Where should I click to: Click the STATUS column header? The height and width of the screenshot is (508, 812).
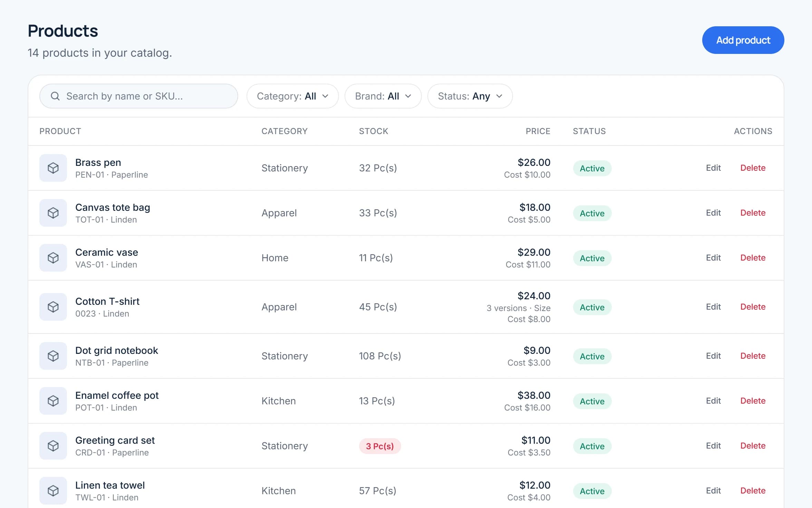pos(589,131)
